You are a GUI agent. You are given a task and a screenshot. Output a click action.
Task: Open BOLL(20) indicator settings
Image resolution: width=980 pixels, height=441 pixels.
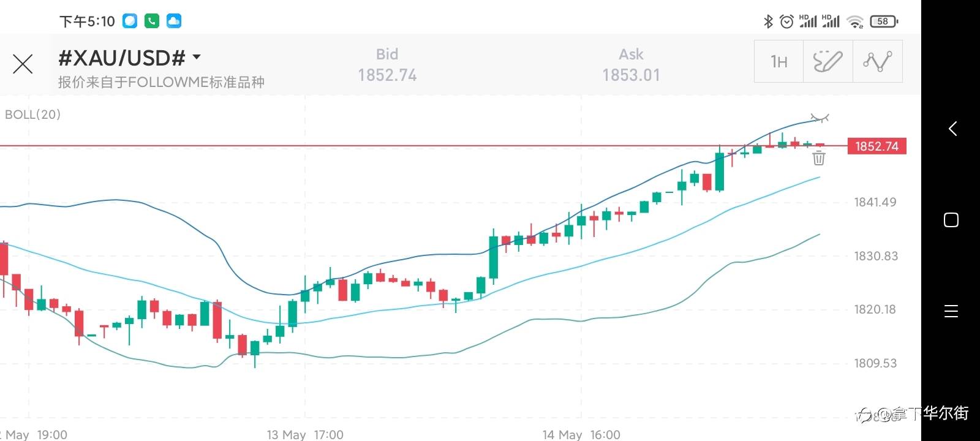point(32,115)
